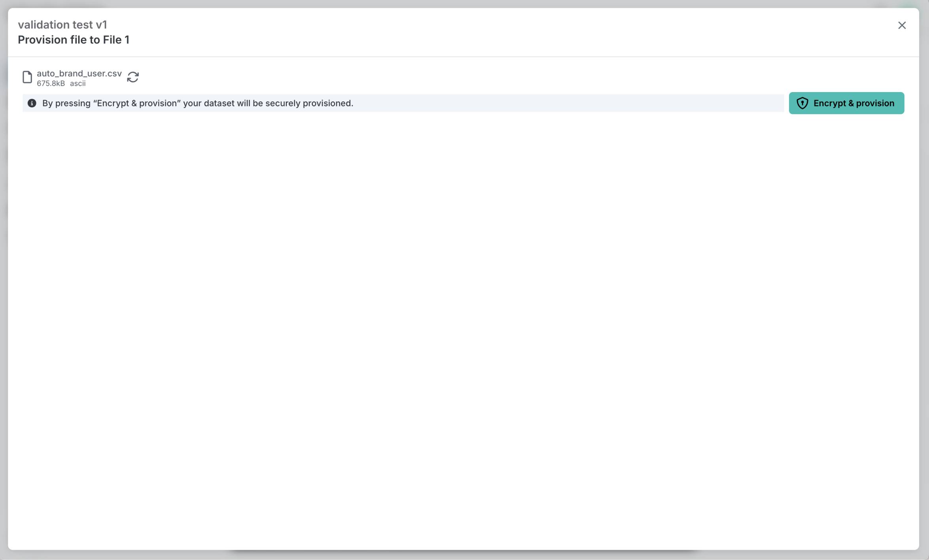Click the dimmed backdrop right of dialog

click(925, 277)
